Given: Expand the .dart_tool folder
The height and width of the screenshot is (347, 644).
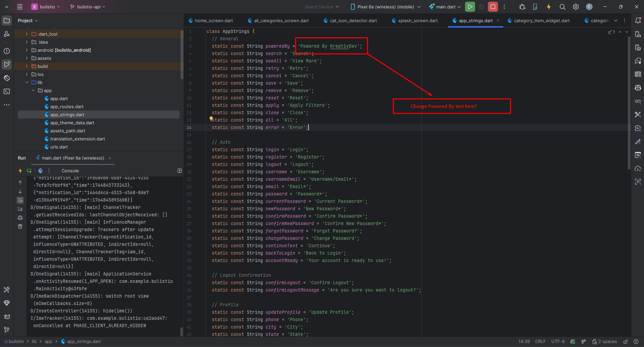Looking at the screenshot, I should [27, 34].
